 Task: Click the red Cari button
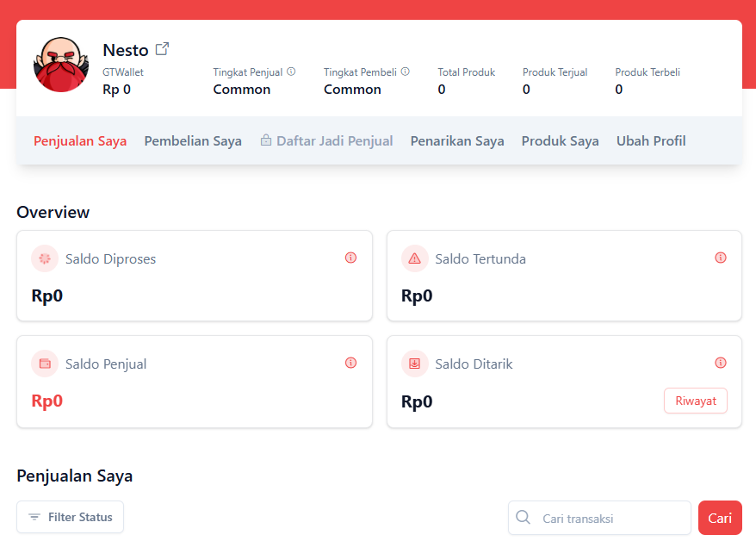pyautogui.click(x=720, y=518)
